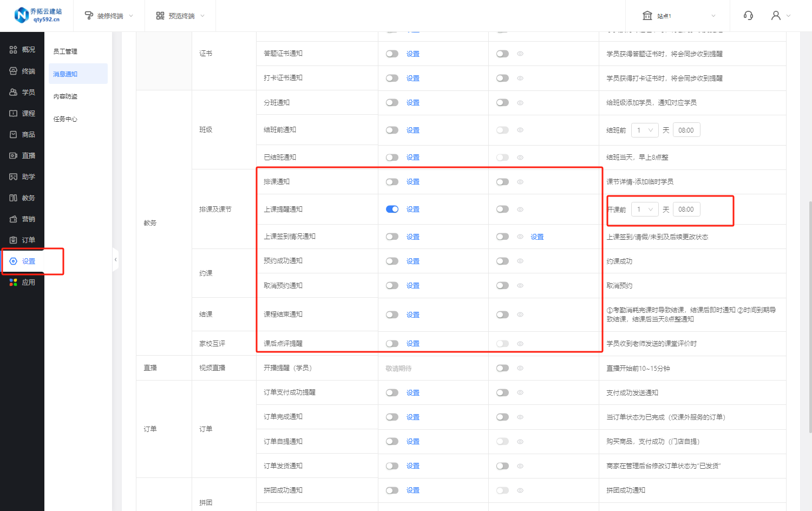This screenshot has width=812, height=511.
Task: Expand the user account dropdown arrow
Action: [788, 16]
